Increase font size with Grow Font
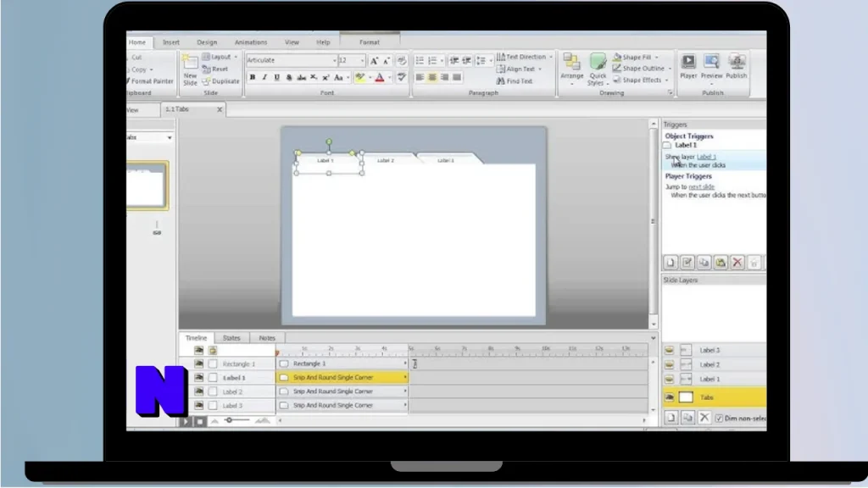 (374, 60)
